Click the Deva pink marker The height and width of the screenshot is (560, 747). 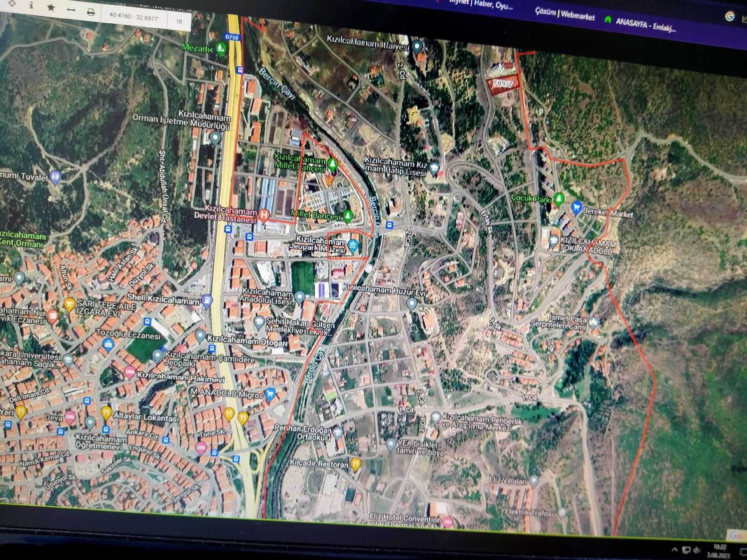point(70,417)
